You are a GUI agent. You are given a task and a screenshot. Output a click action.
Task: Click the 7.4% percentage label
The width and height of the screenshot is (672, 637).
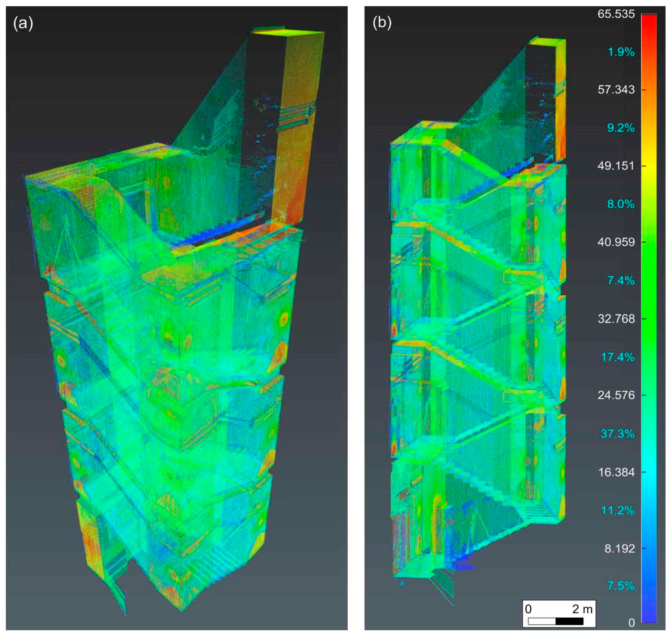point(620,280)
